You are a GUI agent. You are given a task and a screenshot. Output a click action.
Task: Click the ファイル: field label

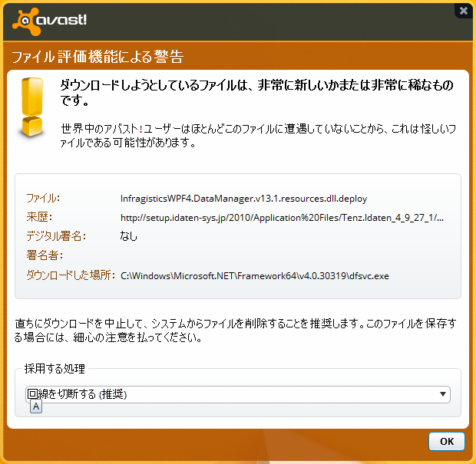point(43,199)
